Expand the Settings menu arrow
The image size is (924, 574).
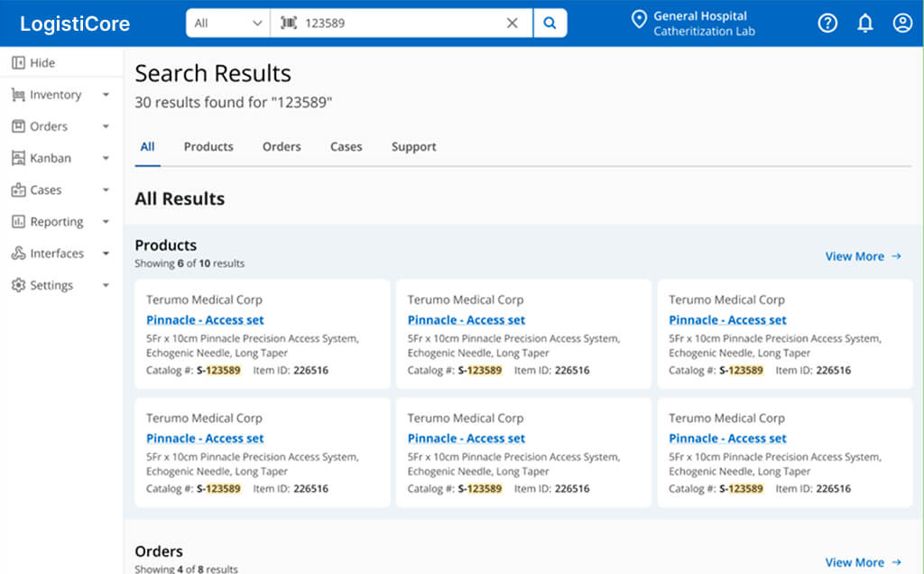pyautogui.click(x=106, y=286)
